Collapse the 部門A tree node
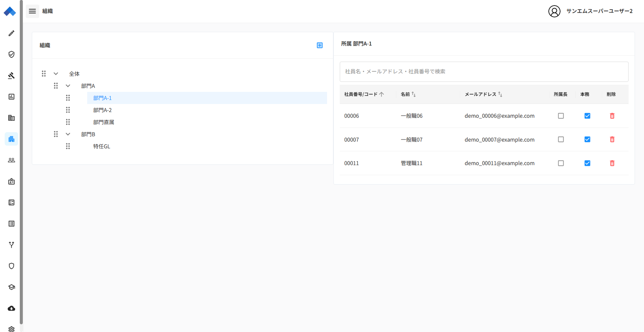 [68, 86]
